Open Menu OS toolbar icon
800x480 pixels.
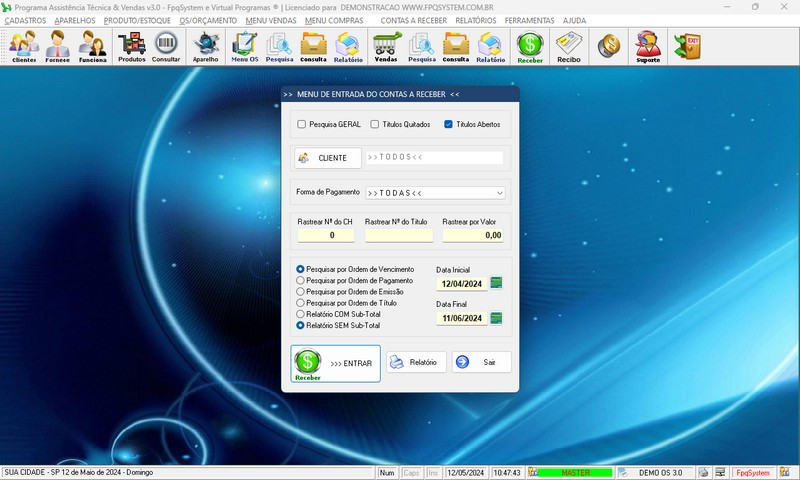pos(244,46)
